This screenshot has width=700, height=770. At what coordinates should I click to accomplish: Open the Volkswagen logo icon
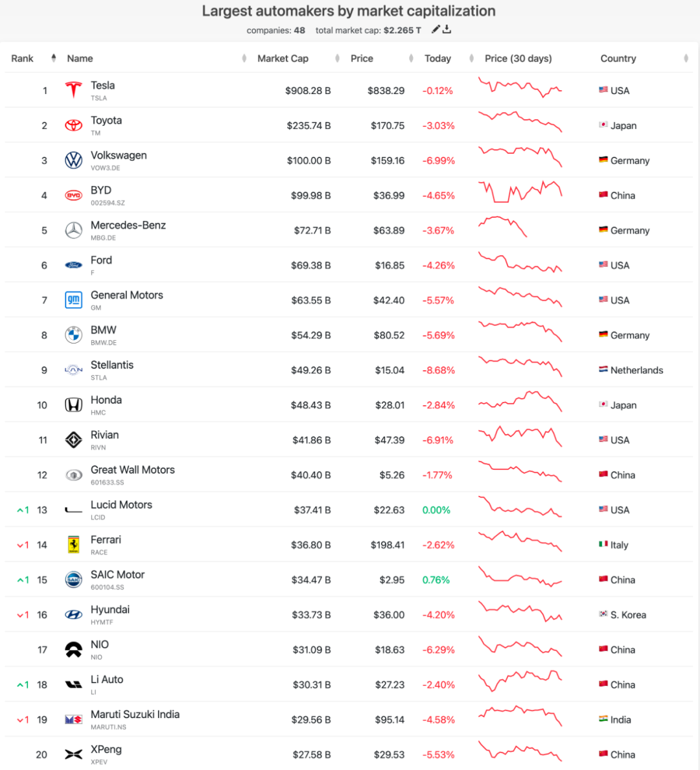point(74,160)
